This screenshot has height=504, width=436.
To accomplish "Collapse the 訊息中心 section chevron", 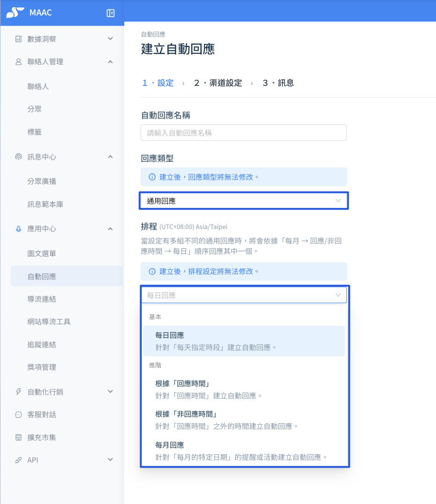I will 110,157.
